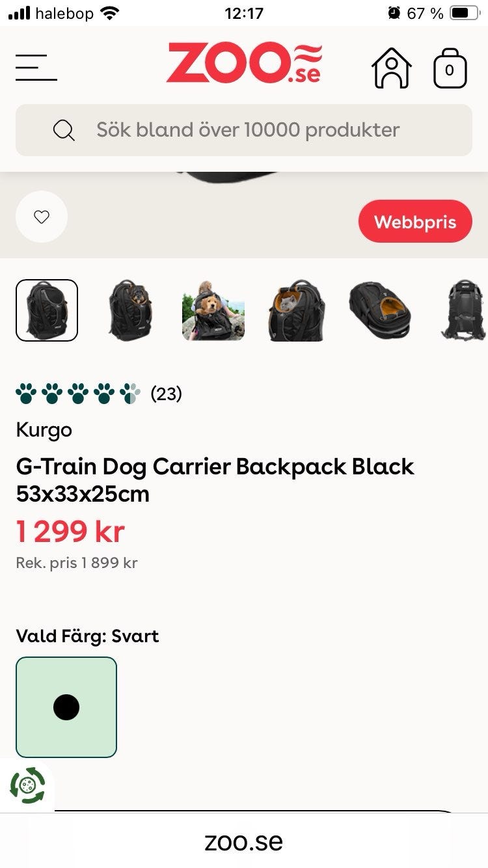
Task: Tap the green recycling badge icon
Action: click(x=27, y=785)
